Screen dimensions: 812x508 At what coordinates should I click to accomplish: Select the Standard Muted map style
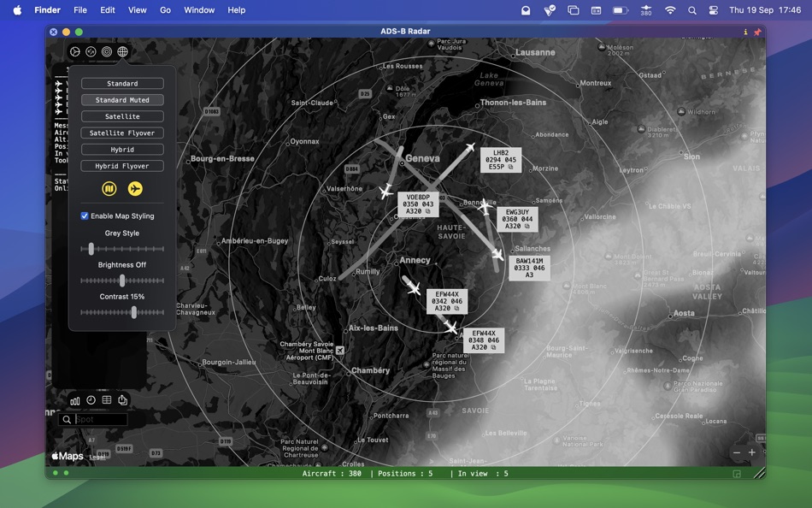click(121, 99)
